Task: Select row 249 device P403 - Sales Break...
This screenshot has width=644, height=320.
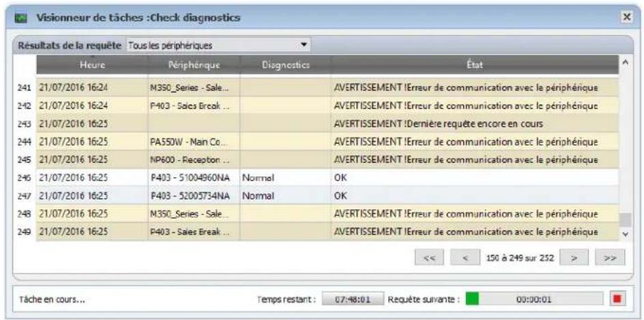Action: 194,232
